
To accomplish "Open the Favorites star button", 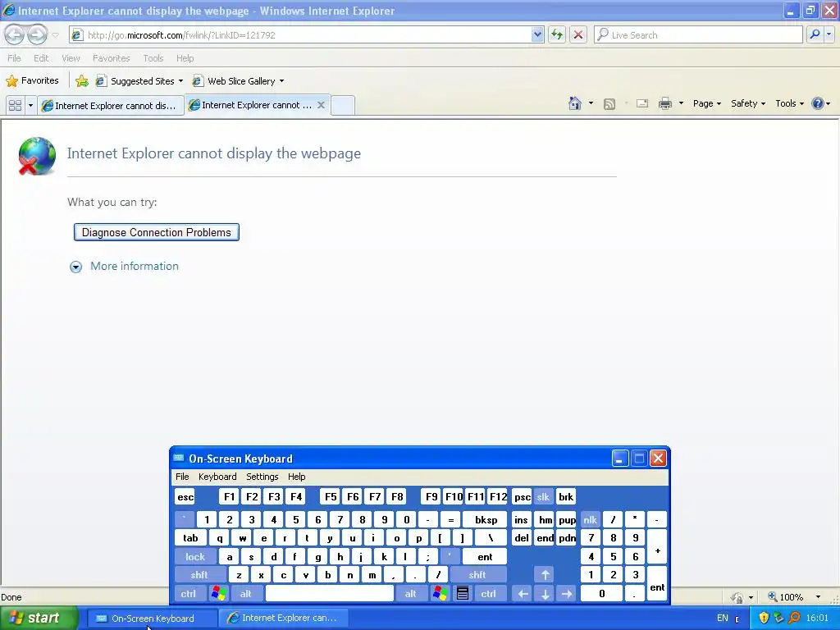I will click(x=32, y=81).
